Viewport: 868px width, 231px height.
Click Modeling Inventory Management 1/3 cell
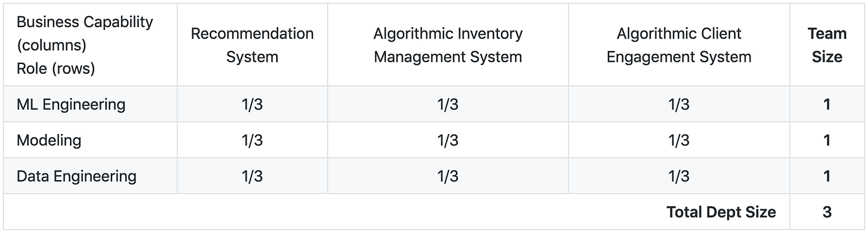click(x=448, y=140)
